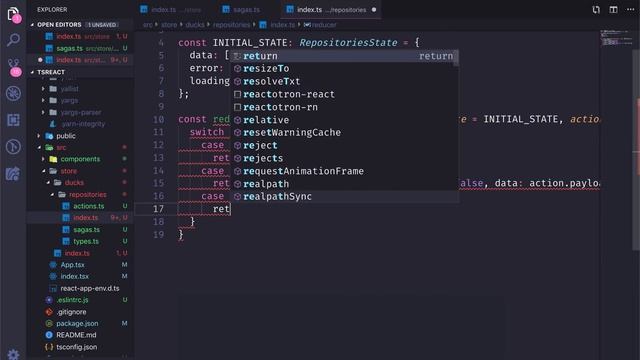Open the Extensions view icon
Image resolution: width=640 pixels, height=360 pixels.
coord(13,120)
